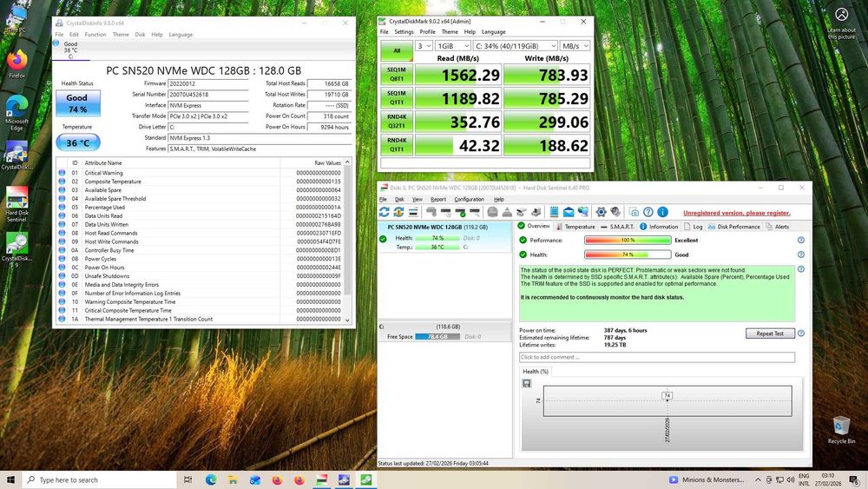The image size is (868, 489).
Task: Click the envelope email icon in Sentinel
Action: point(569,212)
